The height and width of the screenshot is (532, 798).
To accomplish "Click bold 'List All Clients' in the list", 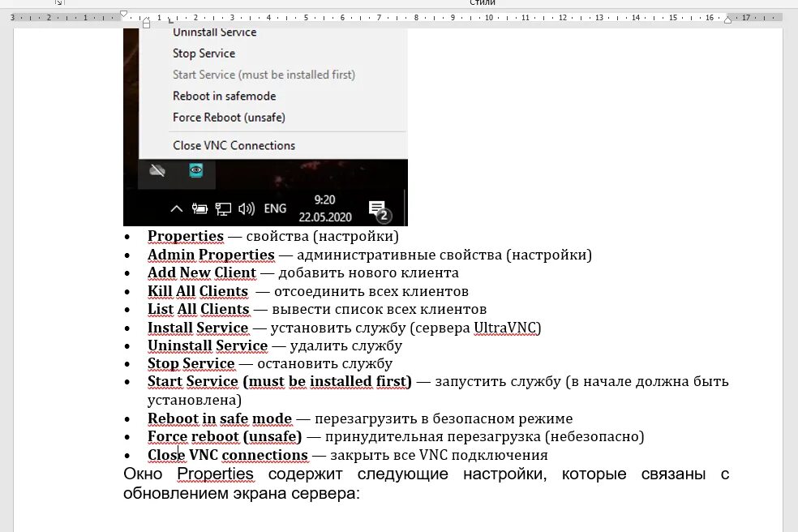I will (198, 309).
